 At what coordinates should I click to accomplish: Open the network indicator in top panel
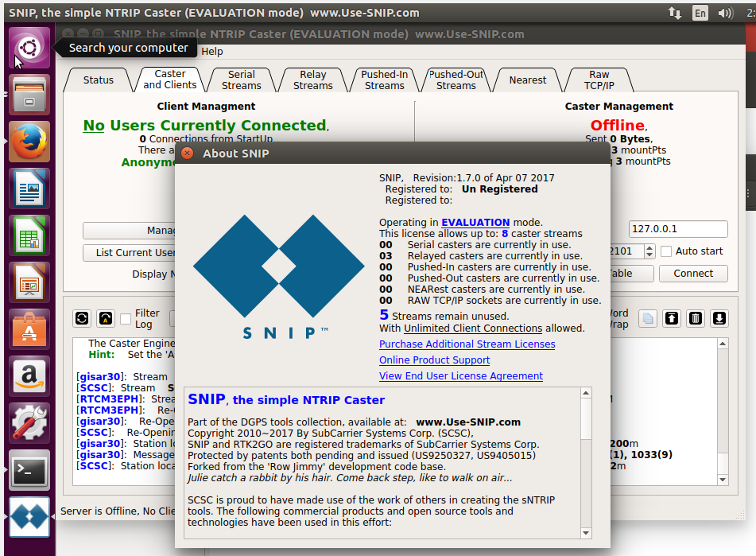675,13
